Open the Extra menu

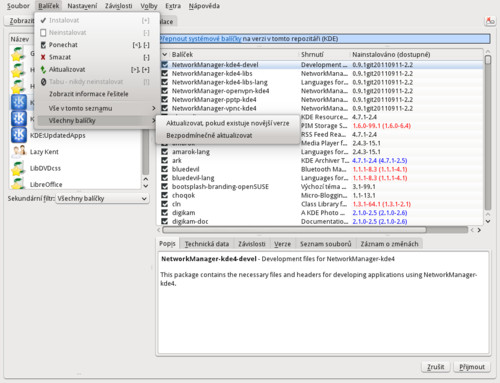click(173, 6)
